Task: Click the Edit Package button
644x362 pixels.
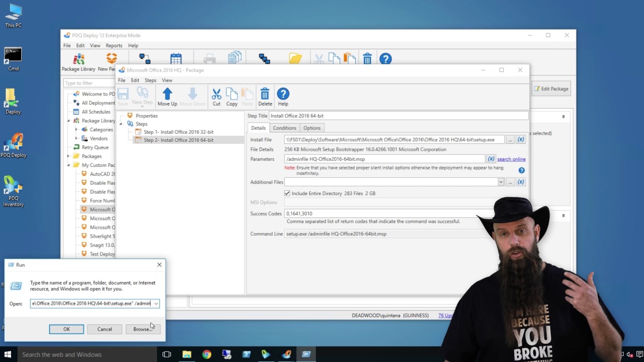Action: [551, 88]
